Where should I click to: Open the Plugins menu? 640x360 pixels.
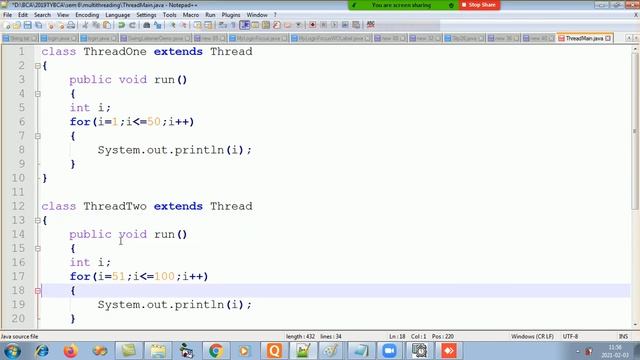(231, 15)
